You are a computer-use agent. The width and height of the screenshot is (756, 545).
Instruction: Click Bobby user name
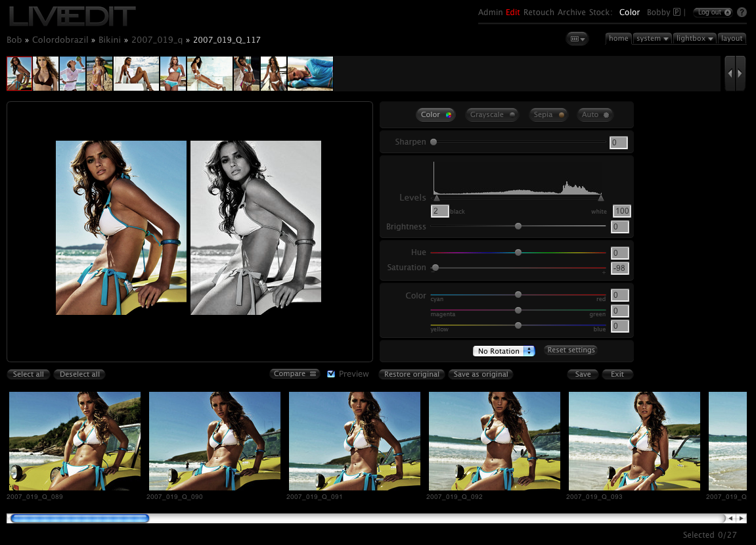(x=658, y=12)
